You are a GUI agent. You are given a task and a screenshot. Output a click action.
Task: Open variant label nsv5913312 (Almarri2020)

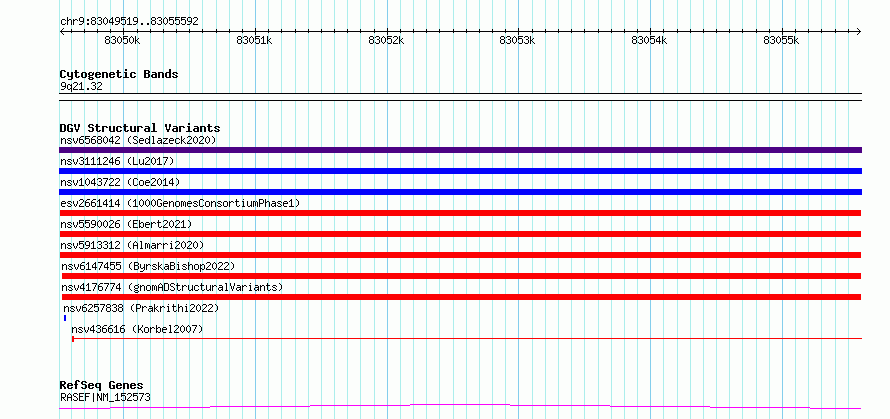(x=132, y=245)
